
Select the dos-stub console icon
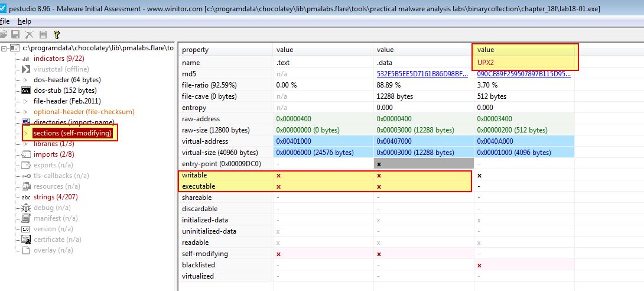click(26, 90)
